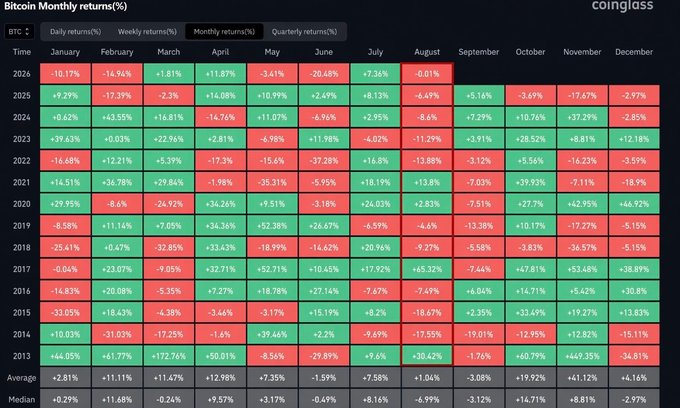Screen dimensions: 680x408
Task: Click 2021 May cell -35.31%
Action: tap(272, 182)
